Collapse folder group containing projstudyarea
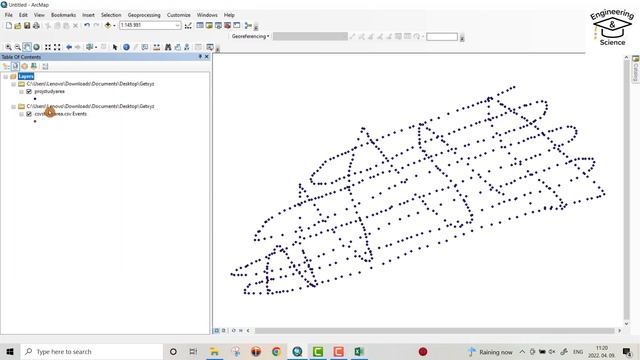This screenshot has width=640, height=360. [13, 84]
